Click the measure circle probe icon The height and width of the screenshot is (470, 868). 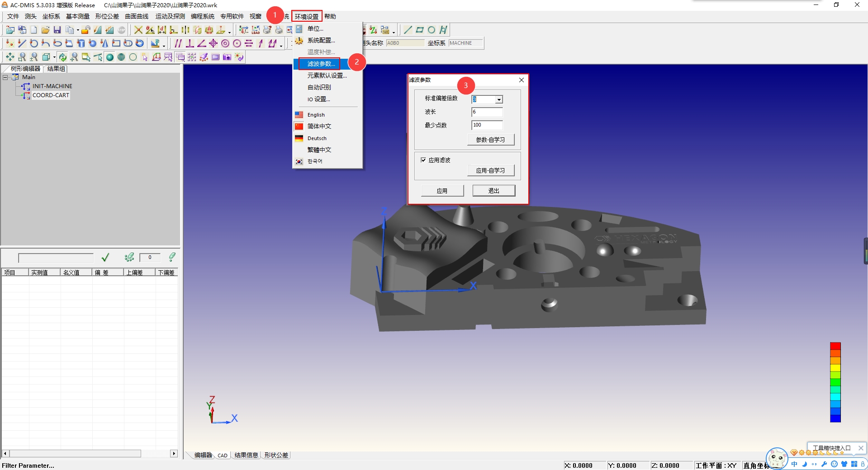(x=34, y=43)
